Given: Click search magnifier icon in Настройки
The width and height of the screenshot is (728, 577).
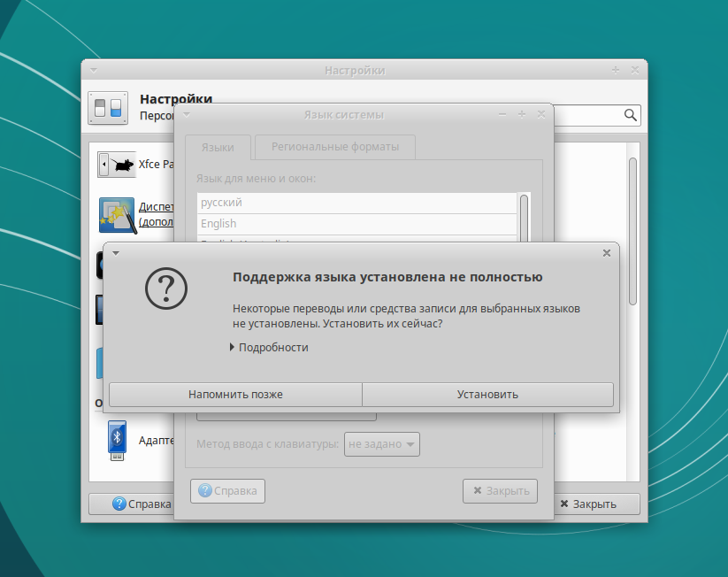Looking at the screenshot, I should point(630,115).
